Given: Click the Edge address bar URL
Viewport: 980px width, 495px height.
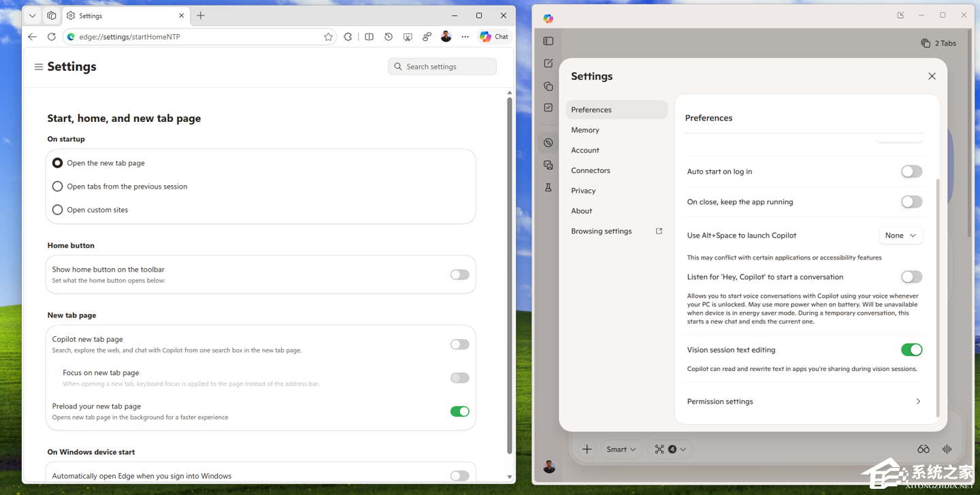Looking at the screenshot, I should click(129, 37).
